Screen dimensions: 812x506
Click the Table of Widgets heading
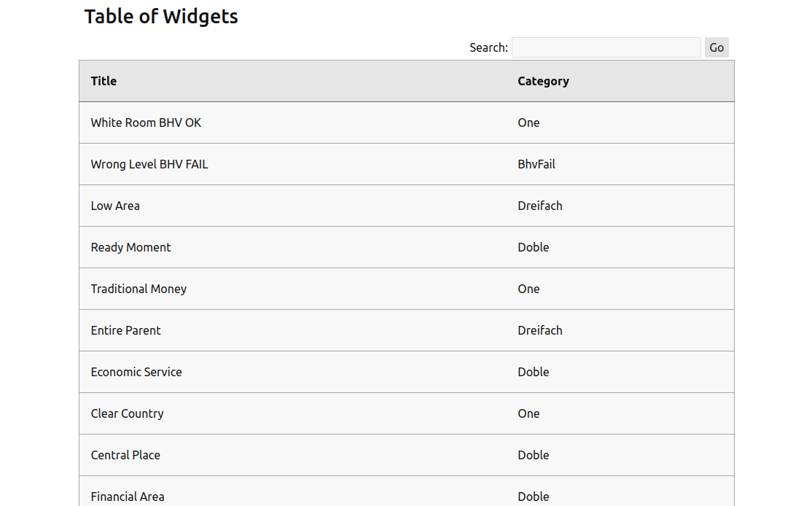(x=161, y=16)
